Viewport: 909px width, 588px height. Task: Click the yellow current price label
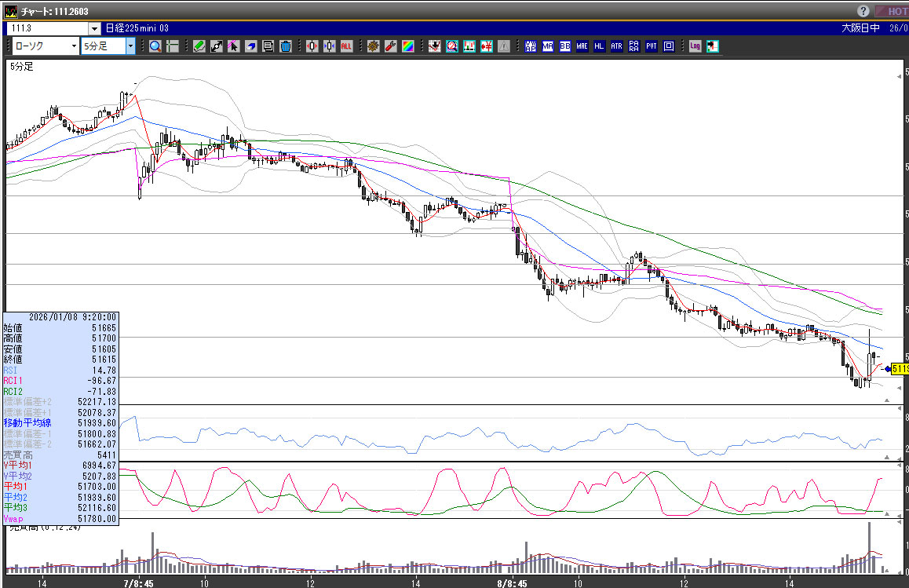pos(900,368)
